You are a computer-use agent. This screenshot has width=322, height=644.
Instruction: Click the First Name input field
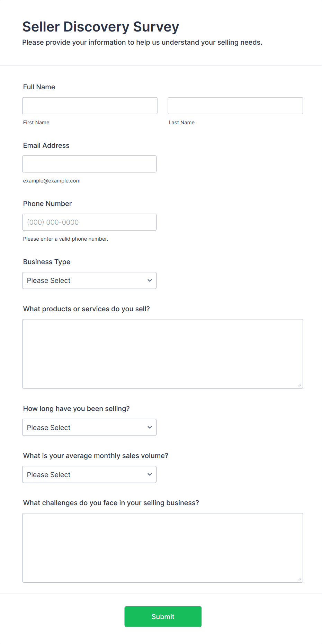[90, 106]
